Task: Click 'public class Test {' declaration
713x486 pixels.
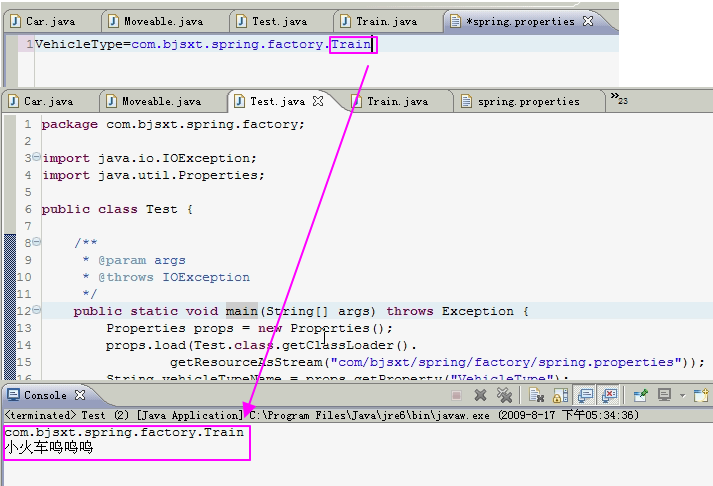Action: pyautogui.click(x=117, y=209)
